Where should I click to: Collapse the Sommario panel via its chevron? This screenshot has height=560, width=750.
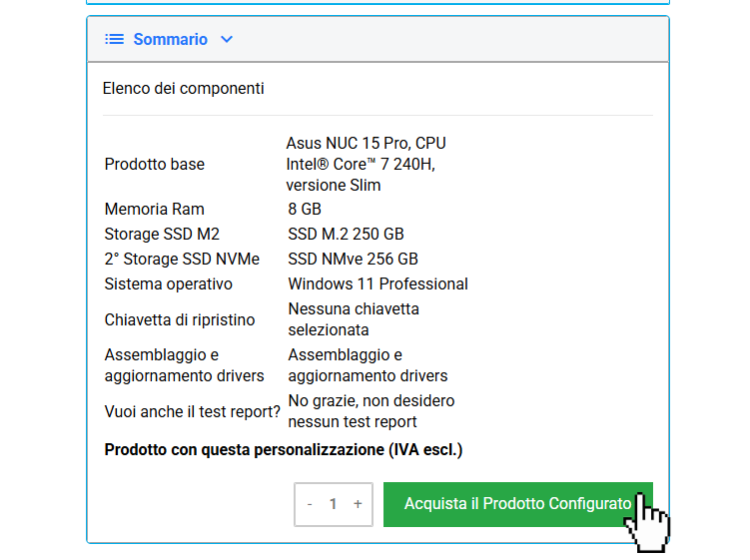[227, 40]
